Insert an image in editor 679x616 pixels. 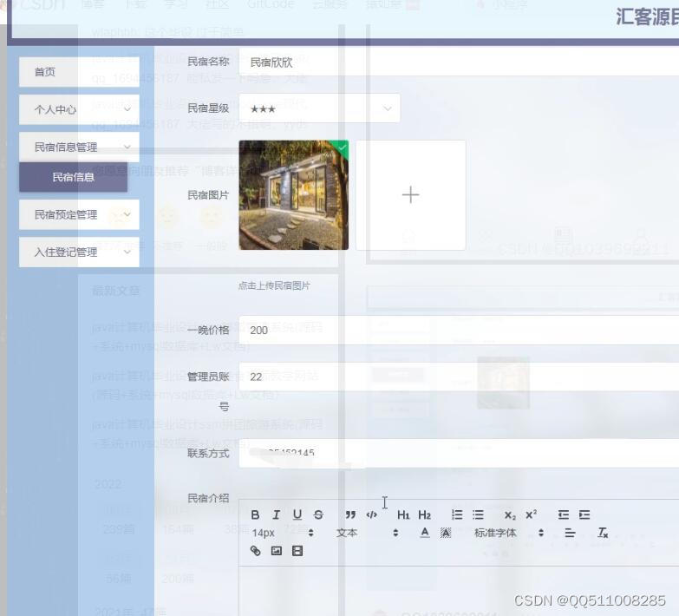pos(277,551)
